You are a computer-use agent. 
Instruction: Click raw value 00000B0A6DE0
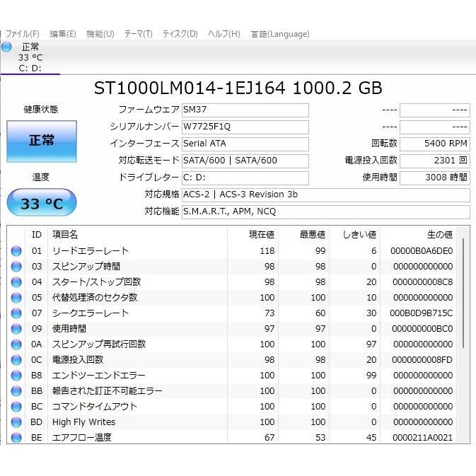[422, 251]
